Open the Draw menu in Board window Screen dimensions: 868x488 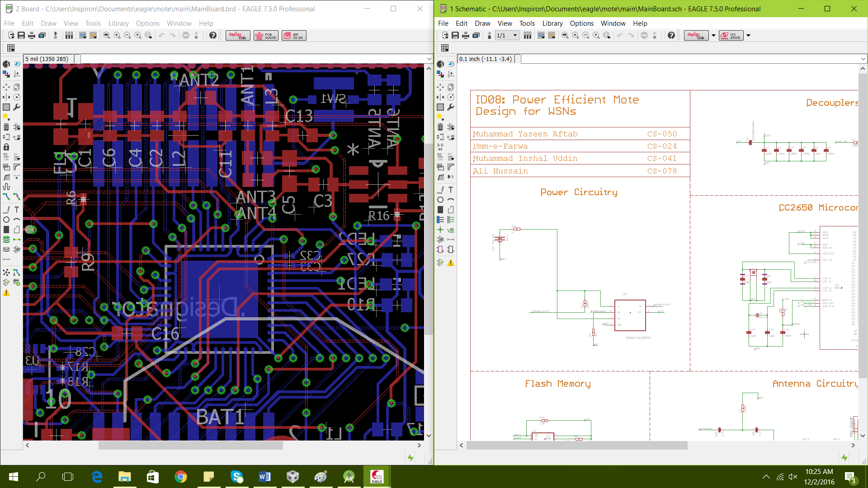pyautogui.click(x=48, y=23)
